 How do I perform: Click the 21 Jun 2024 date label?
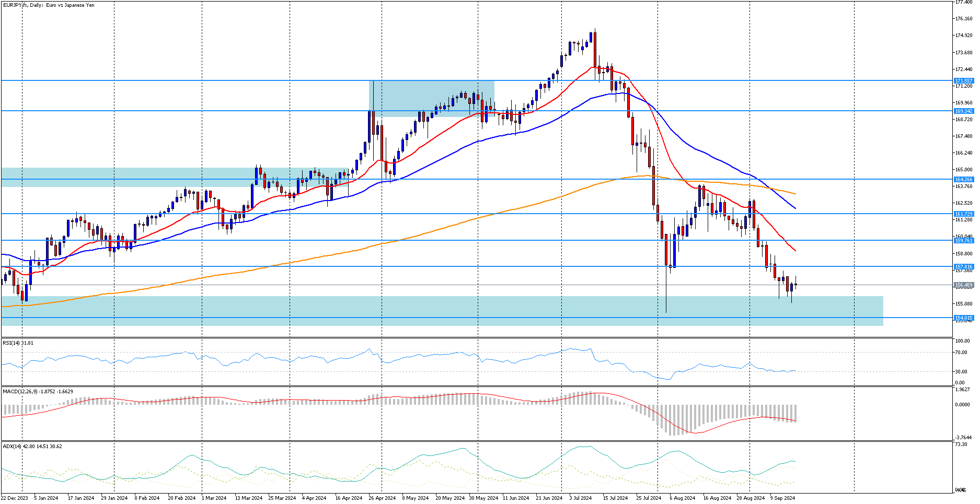(550, 498)
